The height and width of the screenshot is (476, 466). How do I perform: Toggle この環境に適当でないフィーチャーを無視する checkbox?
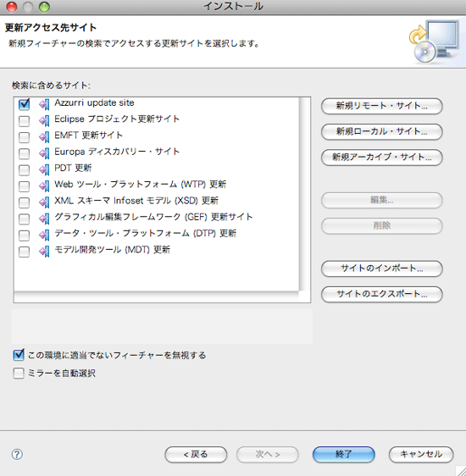(19, 355)
